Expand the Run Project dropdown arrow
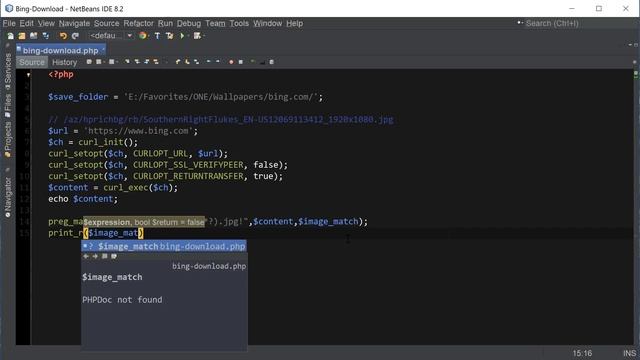 188,36
